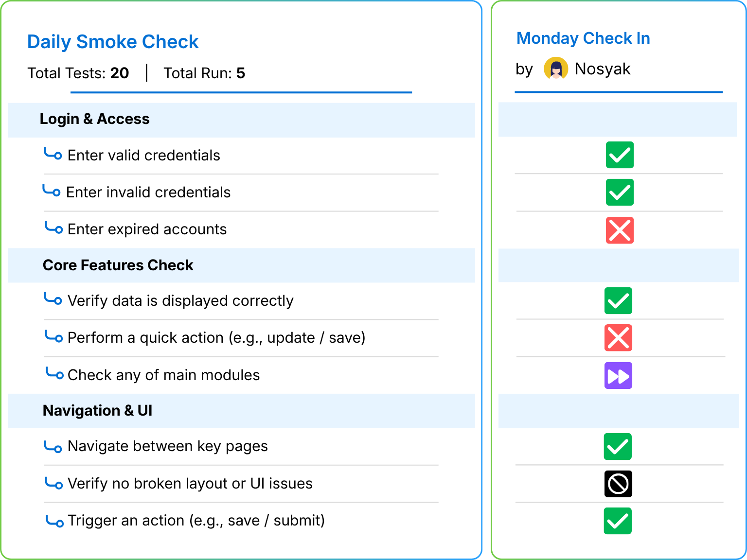Open the Daily Smoke Check title
The height and width of the screenshot is (560, 747).
click(x=113, y=42)
